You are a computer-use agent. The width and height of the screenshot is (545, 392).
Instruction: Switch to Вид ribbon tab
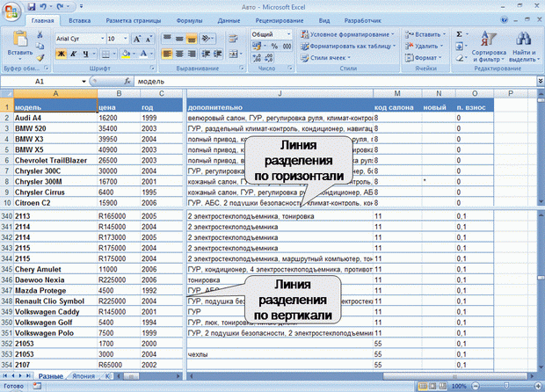(x=324, y=20)
